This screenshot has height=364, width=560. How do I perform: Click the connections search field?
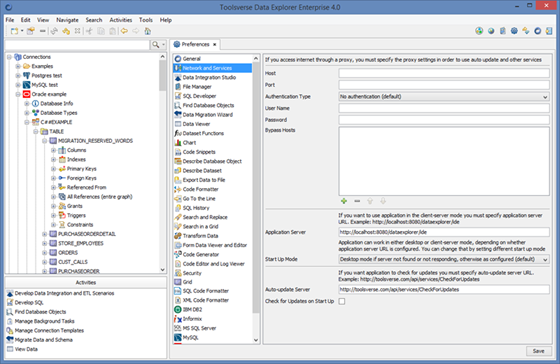point(77,45)
